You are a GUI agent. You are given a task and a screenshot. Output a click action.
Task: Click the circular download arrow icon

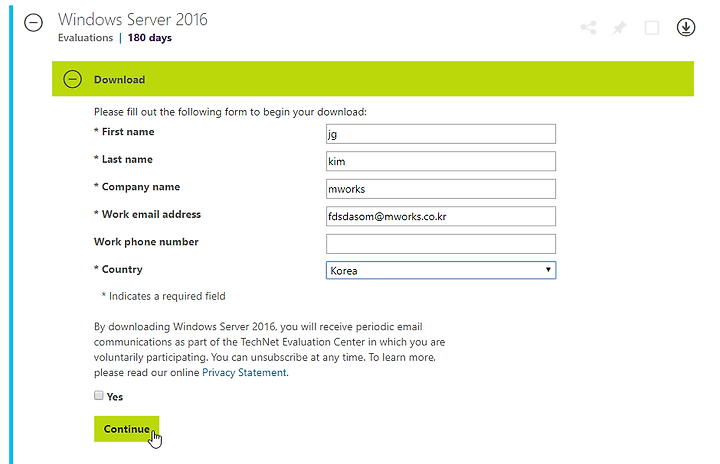[686, 27]
